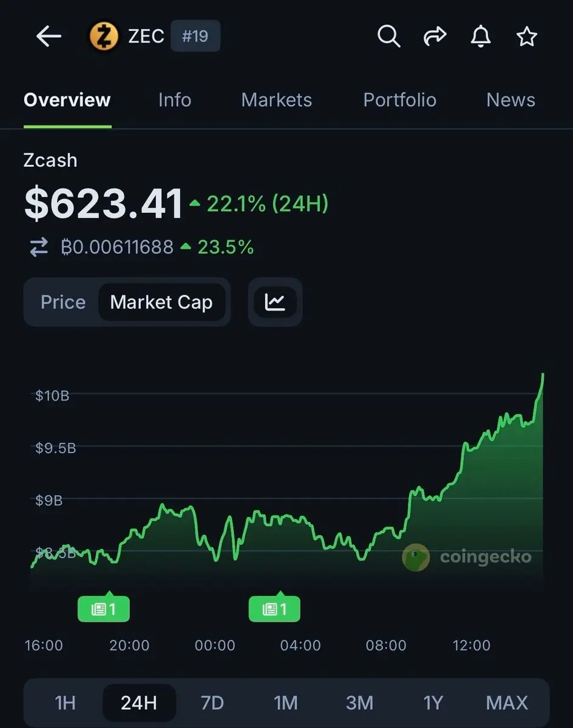Open the search magnifier icon

388,37
